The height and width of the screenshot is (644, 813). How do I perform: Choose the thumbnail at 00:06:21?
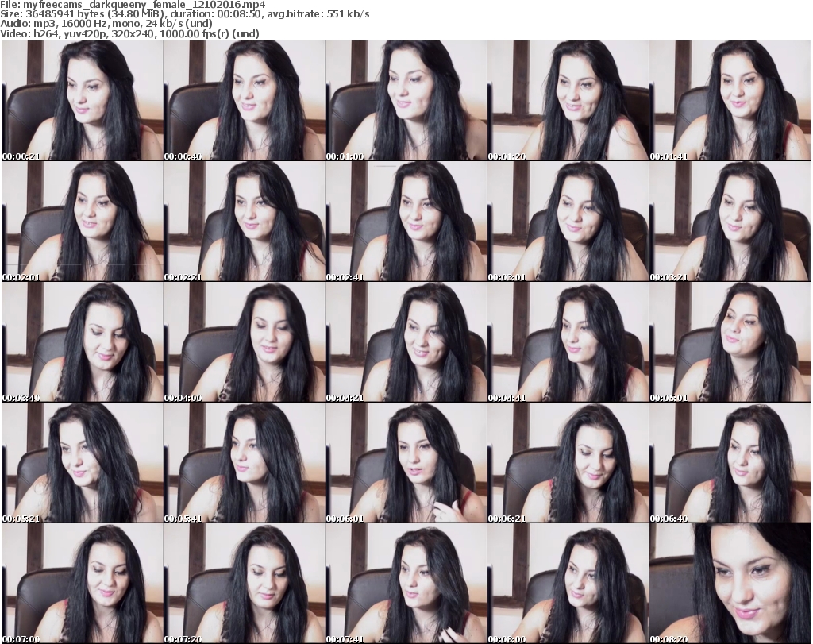(568, 463)
